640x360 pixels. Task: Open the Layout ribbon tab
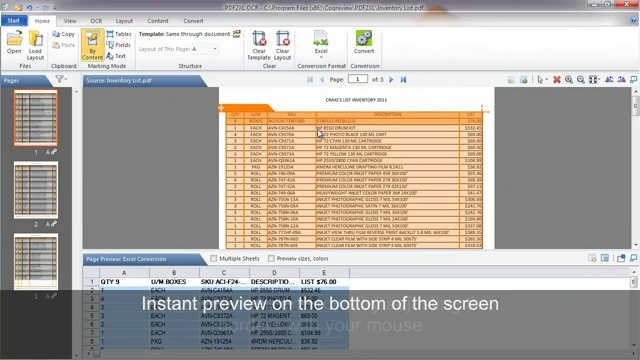pyautogui.click(x=124, y=21)
